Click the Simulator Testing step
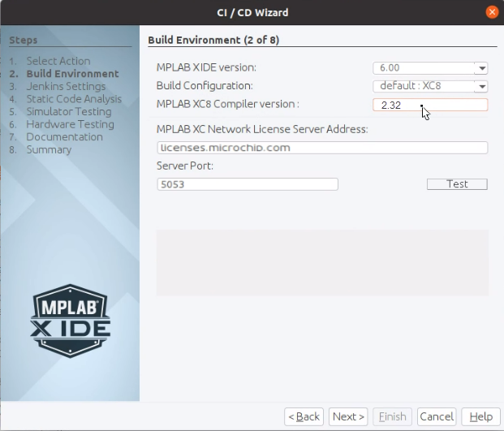This screenshot has width=504, height=431. click(x=69, y=111)
